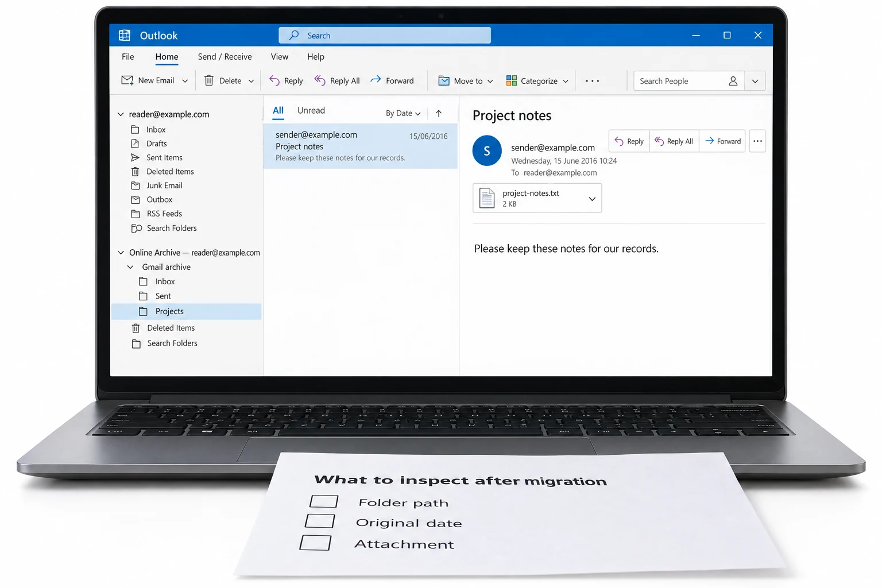Expand the ribbon chevron beside Search People
This screenshot has height=588, width=882.
[755, 81]
